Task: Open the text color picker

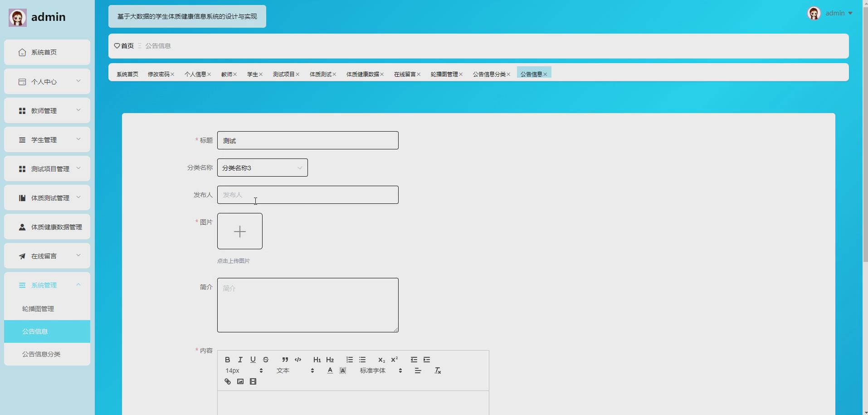Action: click(x=330, y=371)
